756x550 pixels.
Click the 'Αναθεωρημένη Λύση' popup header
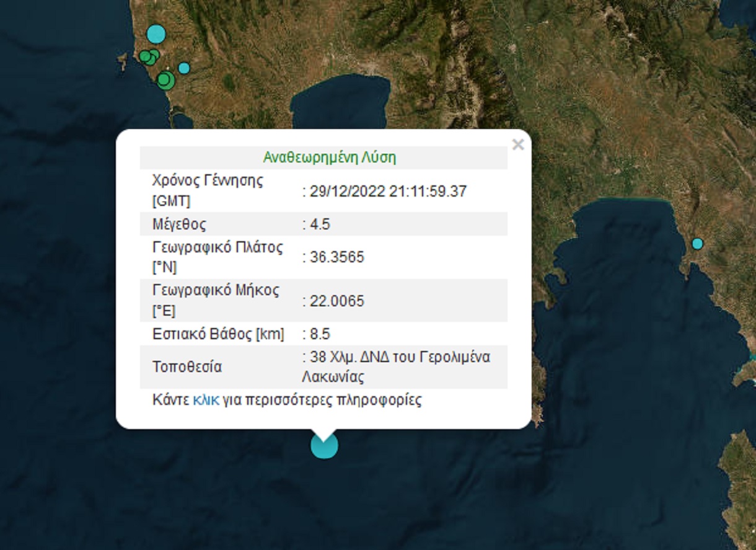coord(329,157)
